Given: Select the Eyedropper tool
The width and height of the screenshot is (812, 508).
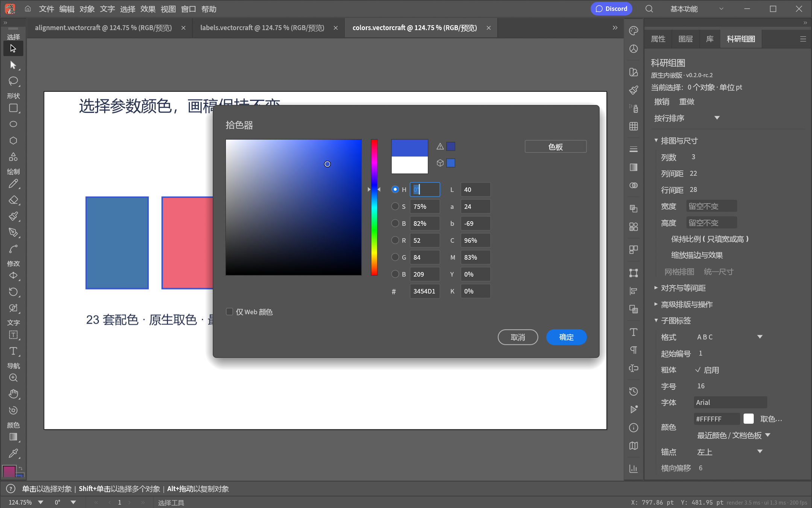Looking at the screenshot, I should point(13,453).
